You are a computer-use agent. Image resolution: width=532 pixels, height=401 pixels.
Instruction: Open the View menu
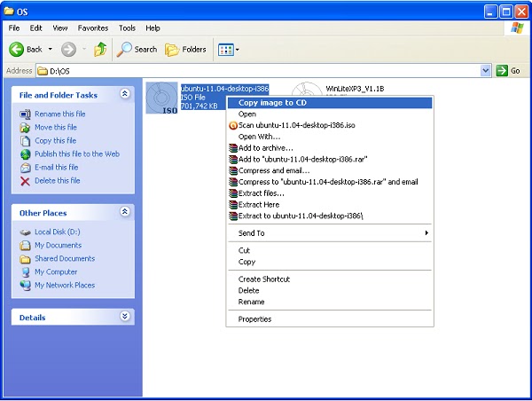pos(60,28)
